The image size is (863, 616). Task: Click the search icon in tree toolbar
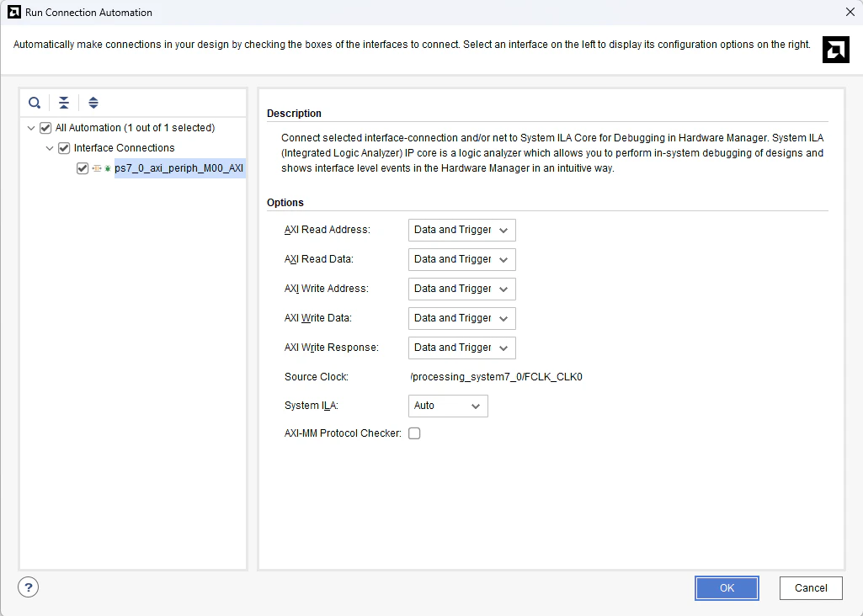[x=35, y=103]
